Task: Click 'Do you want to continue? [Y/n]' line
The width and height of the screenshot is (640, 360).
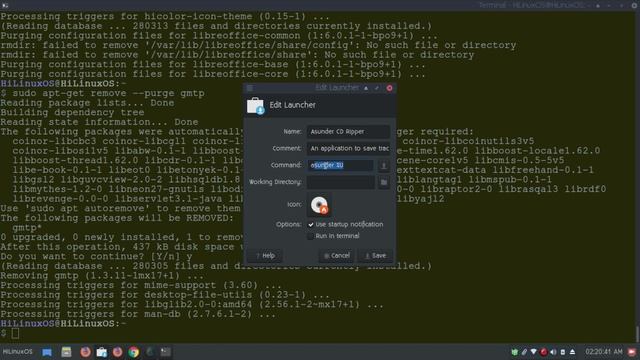Action: pyautogui.click(x=96, y=256)
